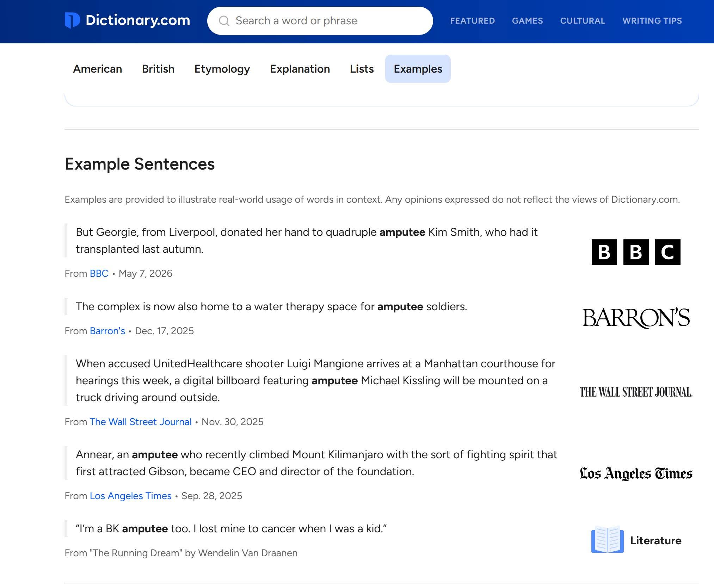Click the date Dec. 17, 2025
The height and width of the screenshot is (588, 714).
tap(164, 331)
